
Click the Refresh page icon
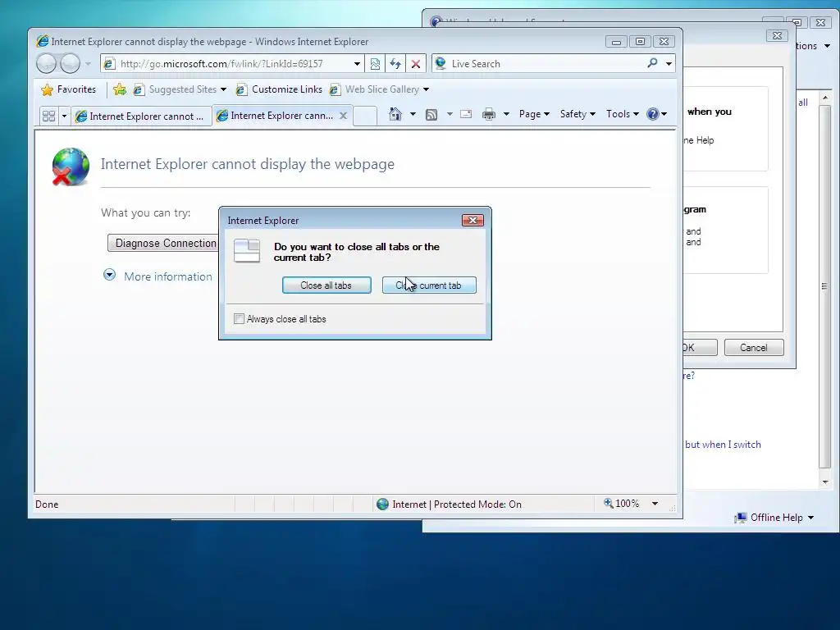(395, 64)
